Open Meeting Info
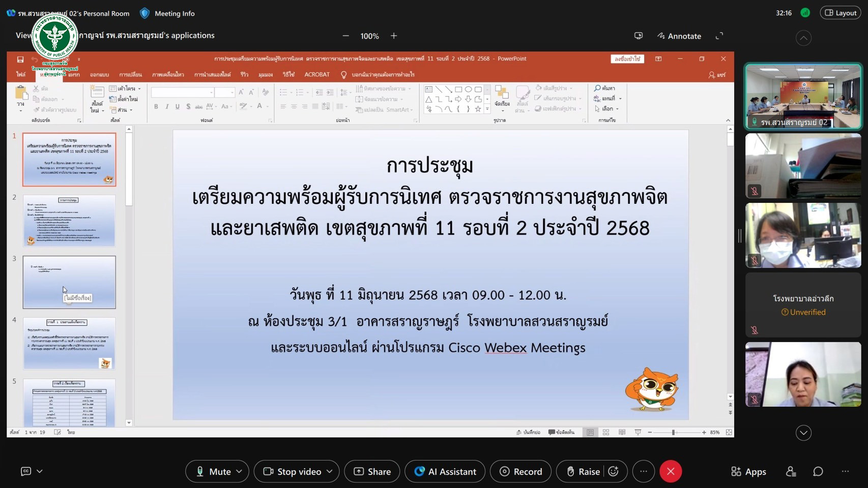 click(x=167, y=13)
